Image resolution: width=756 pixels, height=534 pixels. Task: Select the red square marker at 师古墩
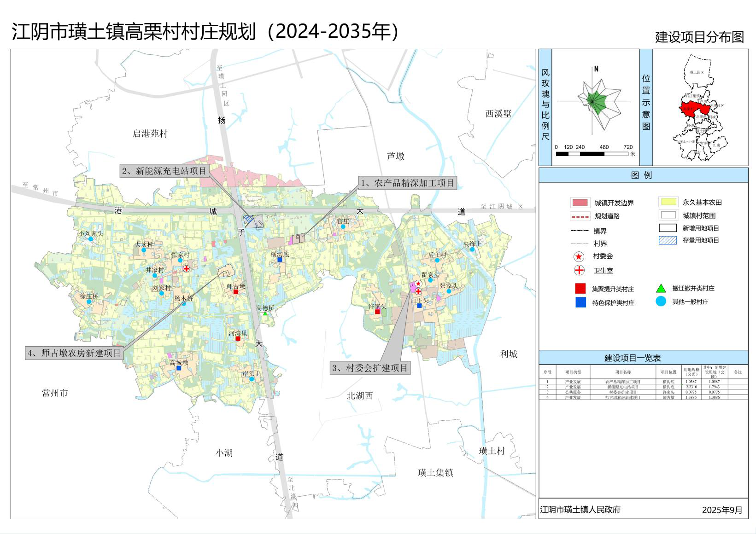coord(235,292)
